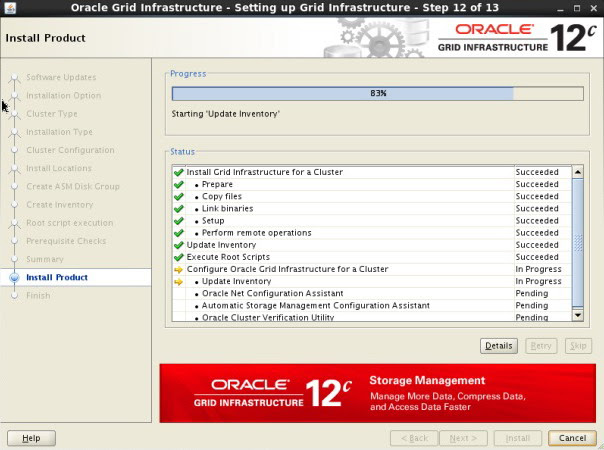
Task: Click the status list scrollbar thumb
Action: coord(577,243)
